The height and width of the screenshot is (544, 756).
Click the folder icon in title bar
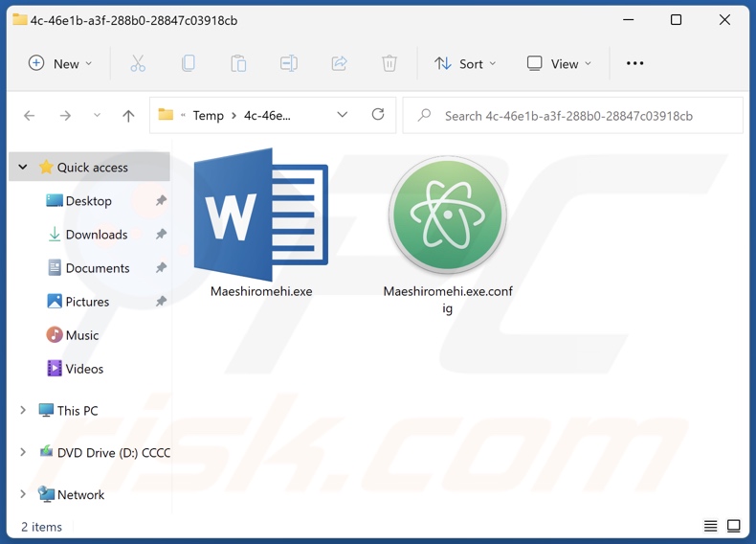click(x=20, y=19)
